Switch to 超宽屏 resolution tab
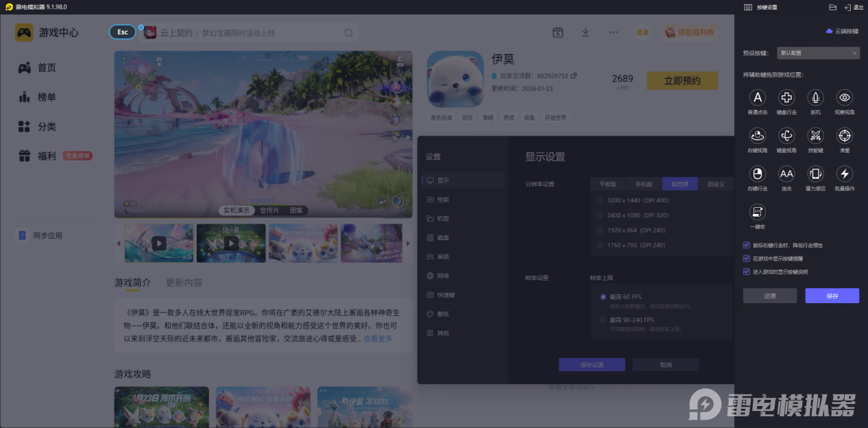868x428 pixels. click(x=680, y=184)
